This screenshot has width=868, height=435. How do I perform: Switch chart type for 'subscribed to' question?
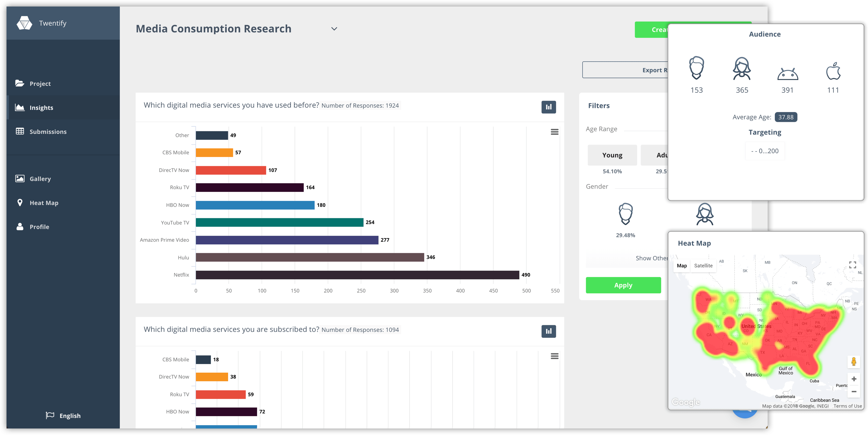pyautogui.click(x=549, y=331)
